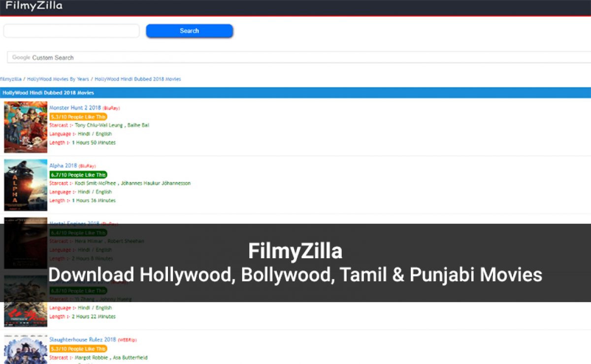Click Alpha's green 6.7/10 rating badge
Screen dimensions: 591x364
(78, 175)
